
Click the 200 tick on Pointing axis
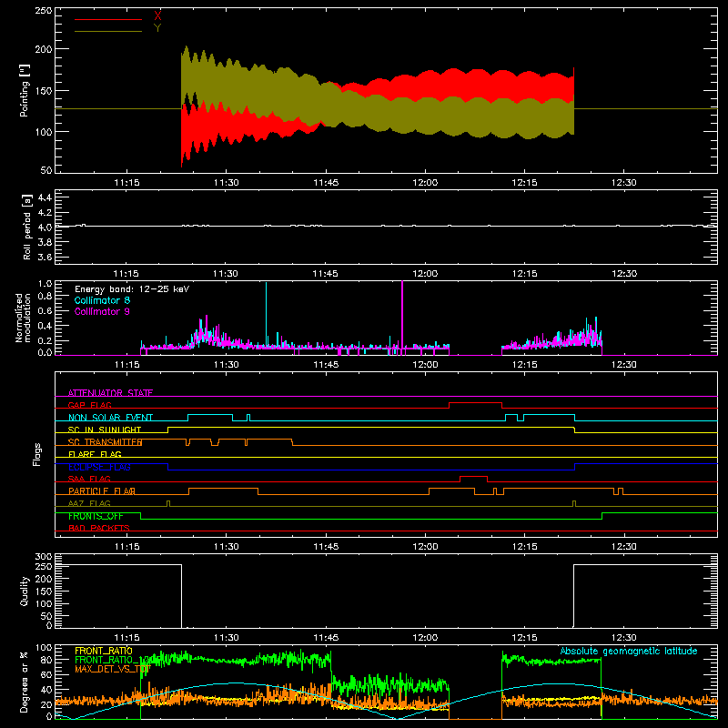click(44, 49)
